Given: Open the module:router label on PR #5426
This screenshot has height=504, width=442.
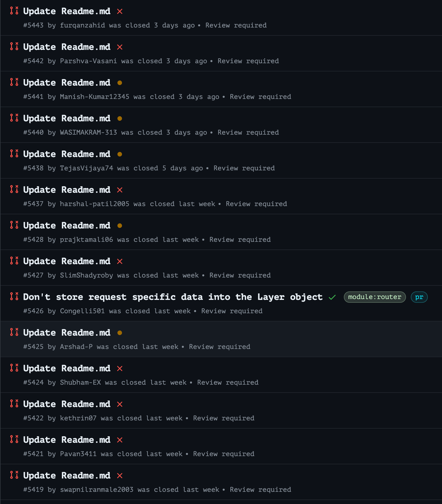Looking at the screenshot, I should (374, 297).
